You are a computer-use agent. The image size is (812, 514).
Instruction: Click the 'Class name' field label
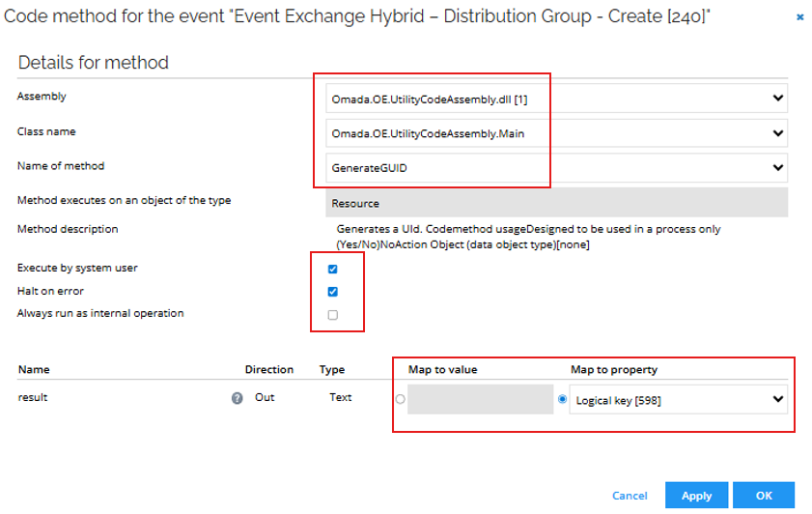(46, 131)
